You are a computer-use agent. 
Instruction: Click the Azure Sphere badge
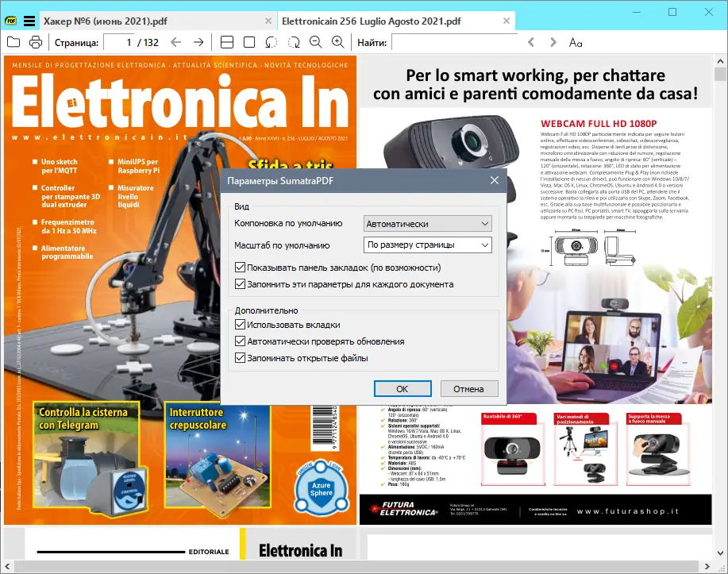[322, 488]
